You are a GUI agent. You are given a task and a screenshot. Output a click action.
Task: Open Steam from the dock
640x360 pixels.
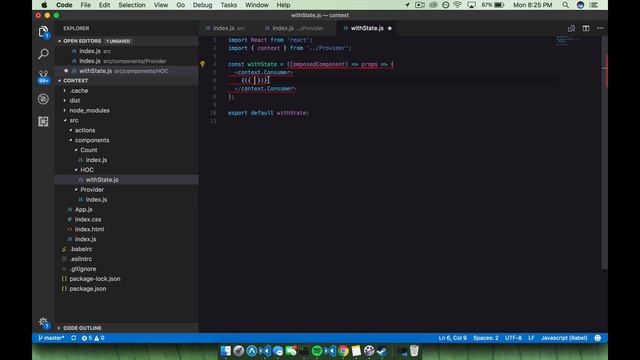point(382,351)
